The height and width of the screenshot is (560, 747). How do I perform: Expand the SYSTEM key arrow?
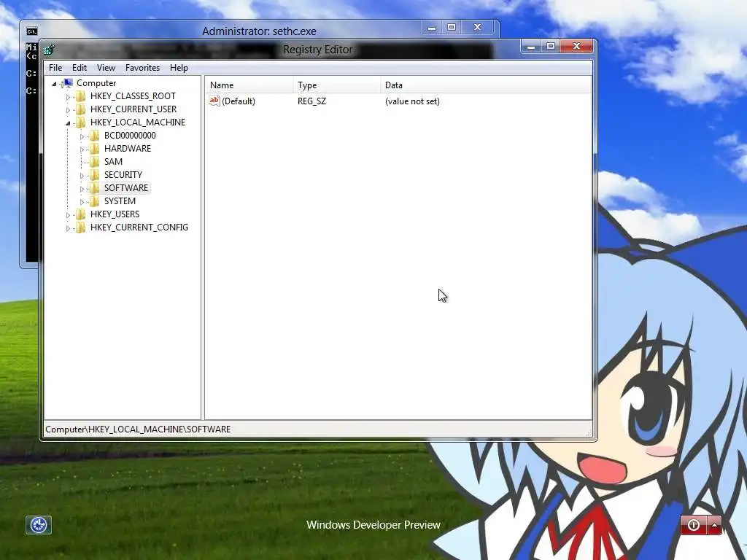(x=82, y=202)
